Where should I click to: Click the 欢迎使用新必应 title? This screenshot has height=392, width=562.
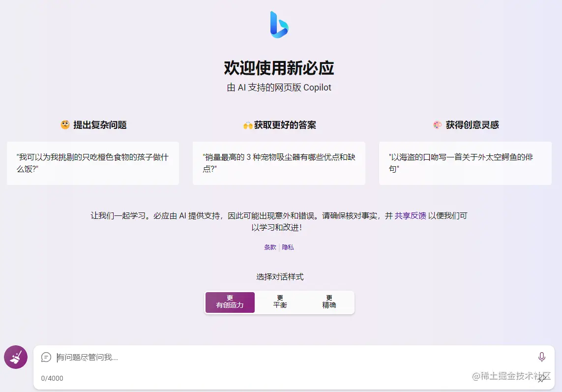tap(279, 68)
